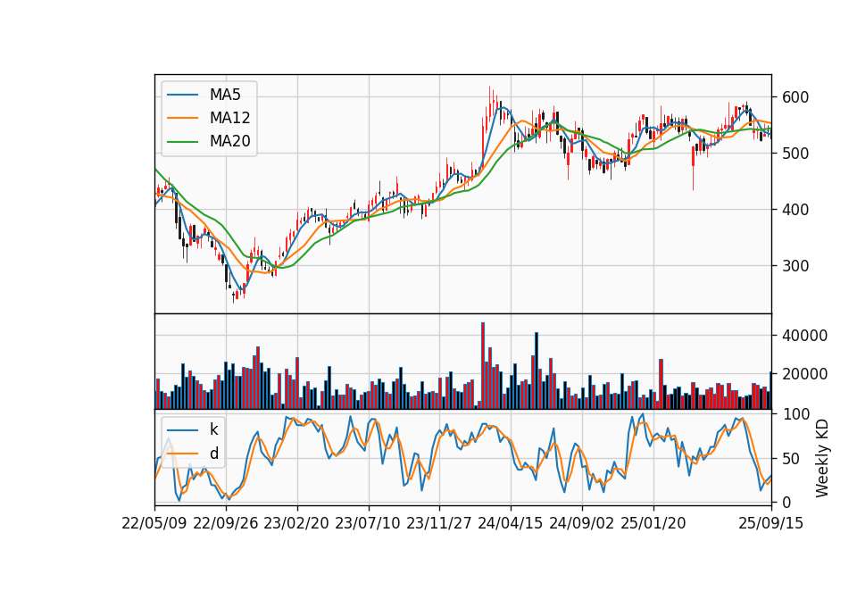Screen dimensions: 857x616
Task: Click the d legend label
Action: [x=213, y=454]
